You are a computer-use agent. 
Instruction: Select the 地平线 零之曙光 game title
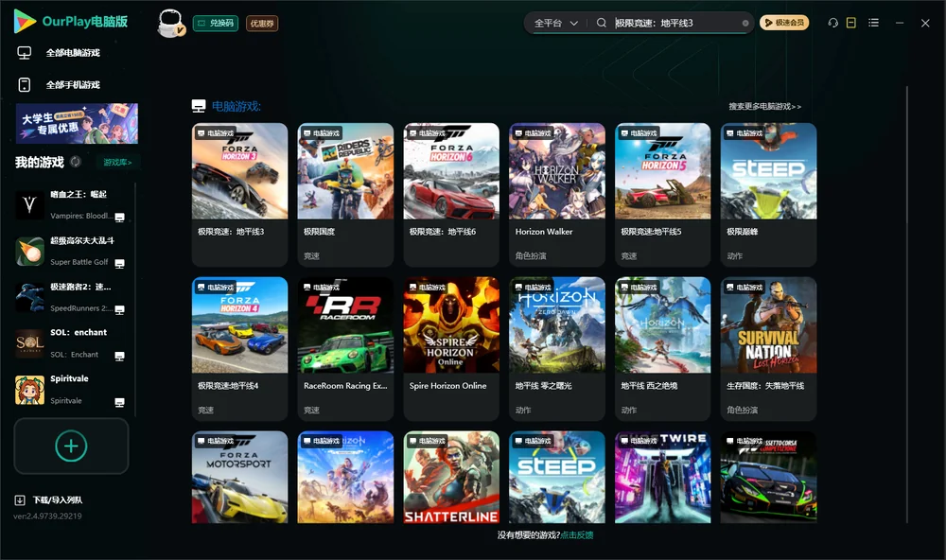[544, 386]
